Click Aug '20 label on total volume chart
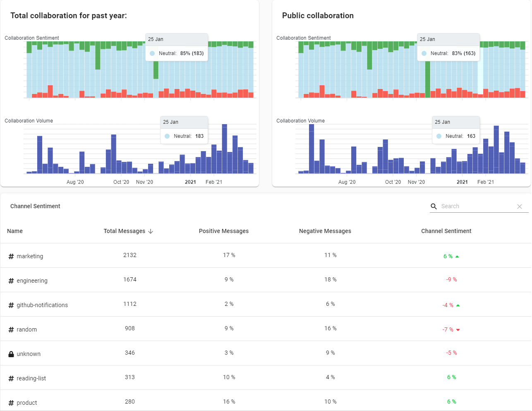This screenshot has width=532, height=411. click(x=75, y=182)
